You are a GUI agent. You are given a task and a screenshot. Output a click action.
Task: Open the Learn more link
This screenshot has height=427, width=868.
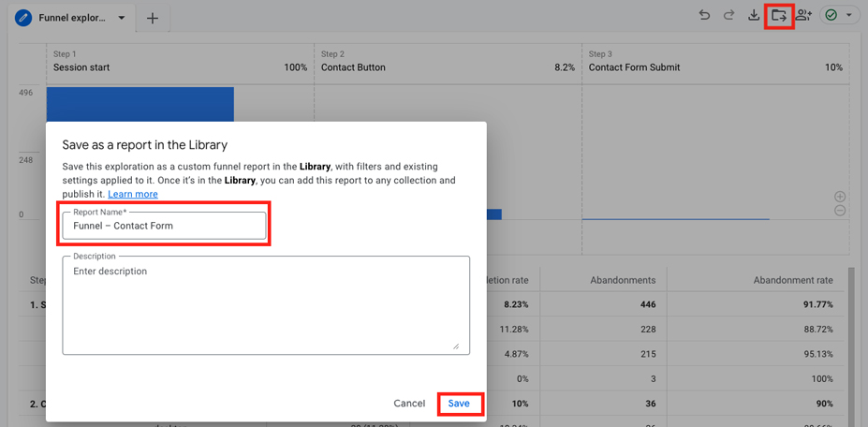click(x=133, y=194)
